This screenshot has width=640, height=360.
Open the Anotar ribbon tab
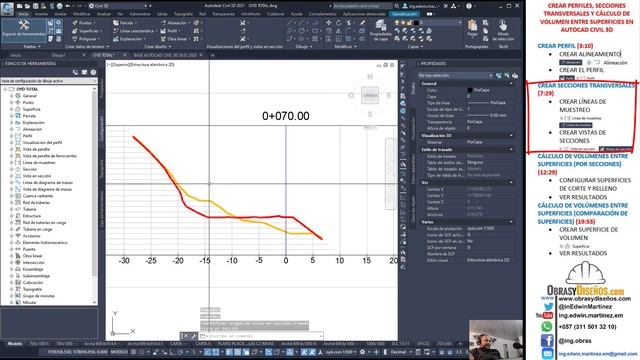[x=60, y=14]
